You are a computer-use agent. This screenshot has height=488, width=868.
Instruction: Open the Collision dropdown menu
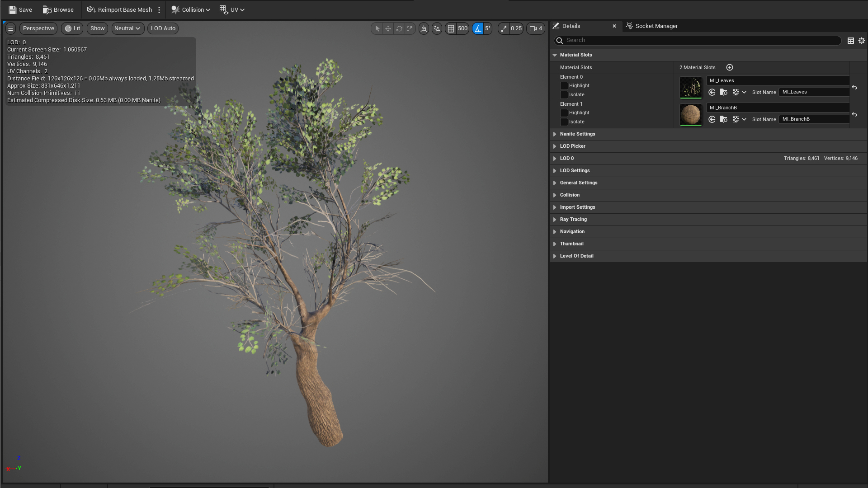click(190, 9)
